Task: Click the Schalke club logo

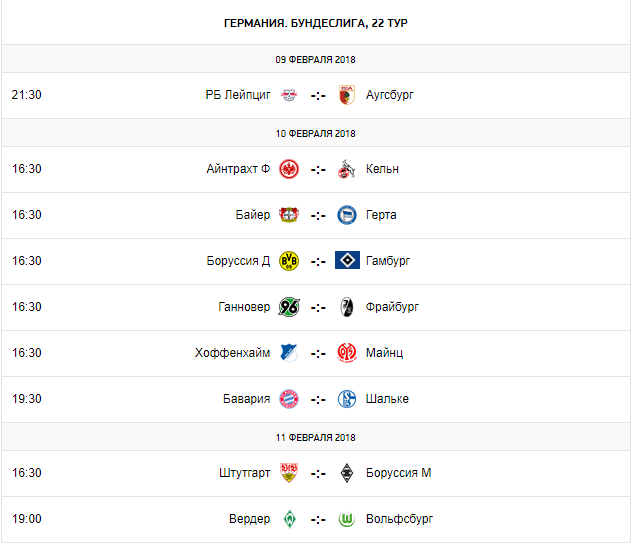Action: [x=347, y=399]
